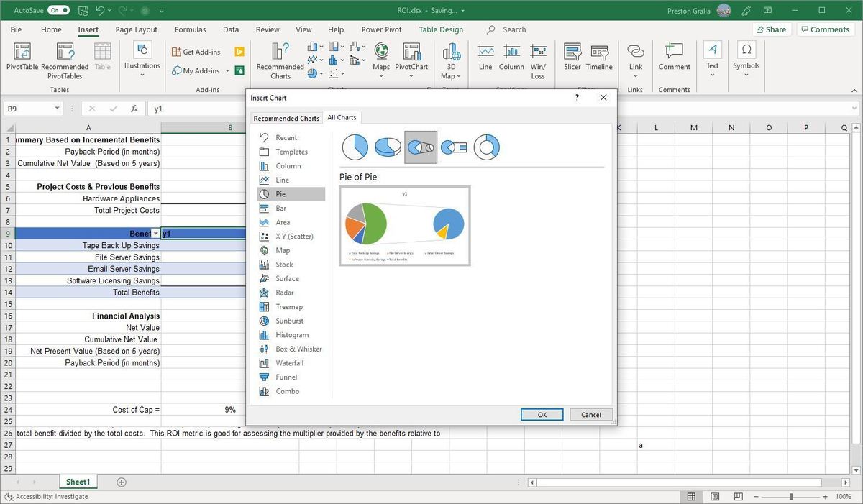Insert a Line sparkline
The image size is (863, 504).
pos(485,58)
